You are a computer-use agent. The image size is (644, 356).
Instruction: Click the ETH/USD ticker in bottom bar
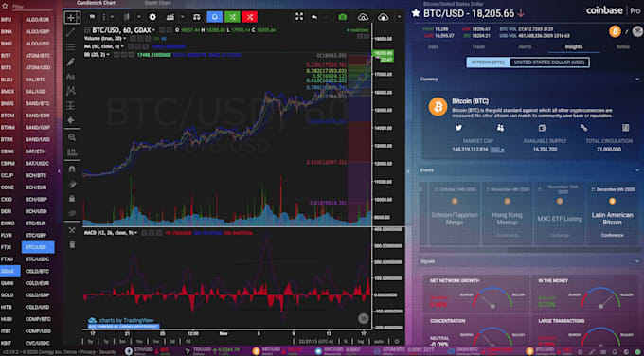(x=147, y=350)
